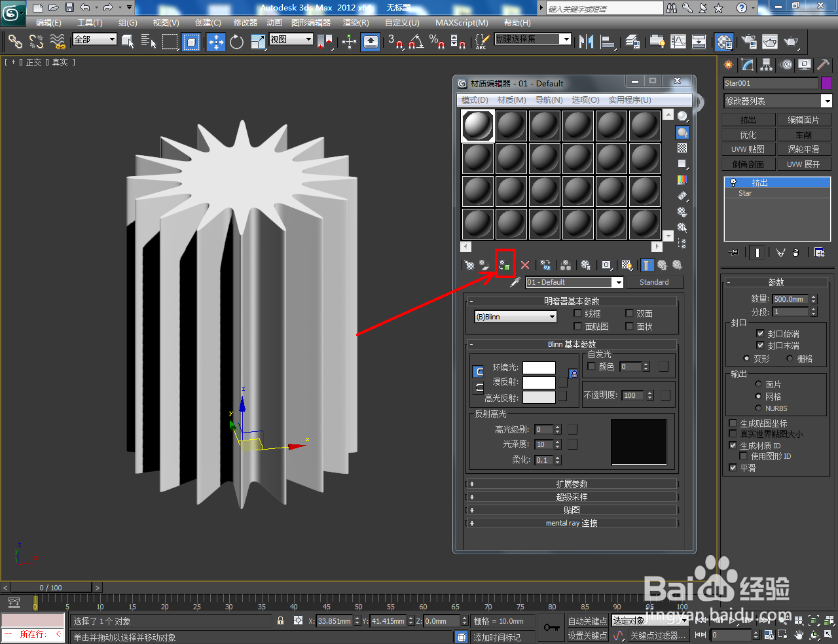
Task: Toggle 平滑 smooth checkbox
Action: (733, 468)
